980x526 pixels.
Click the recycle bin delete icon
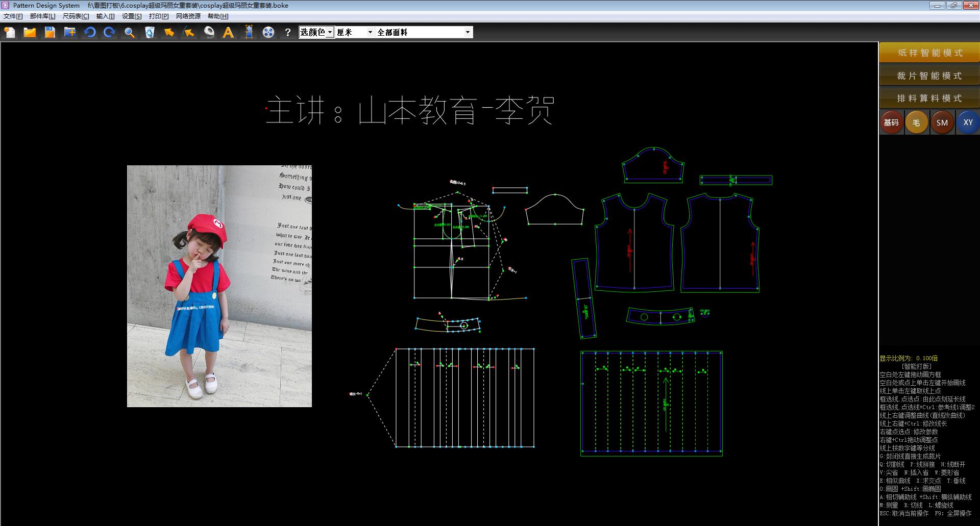(150, 33)
